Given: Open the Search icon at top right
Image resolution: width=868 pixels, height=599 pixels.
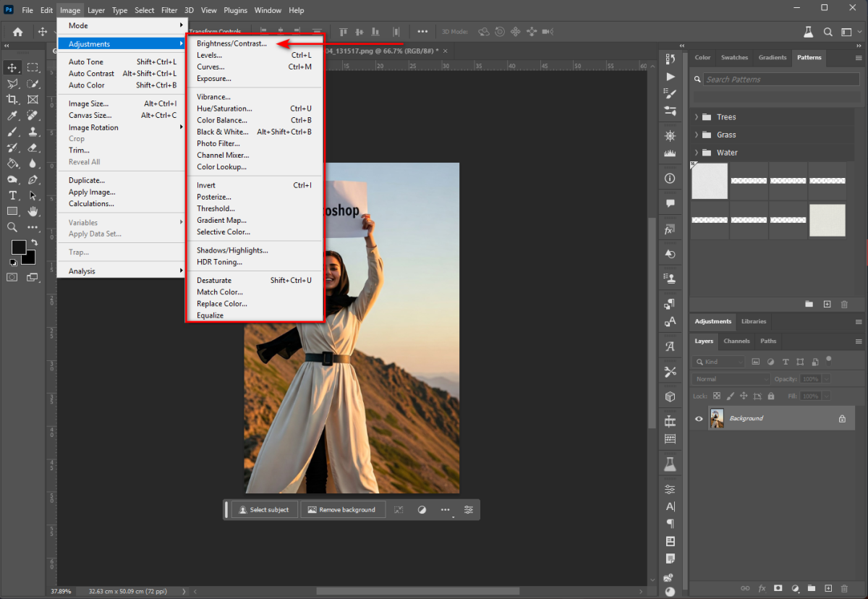Looking at the screenshot, I should (x=827, y=32).
